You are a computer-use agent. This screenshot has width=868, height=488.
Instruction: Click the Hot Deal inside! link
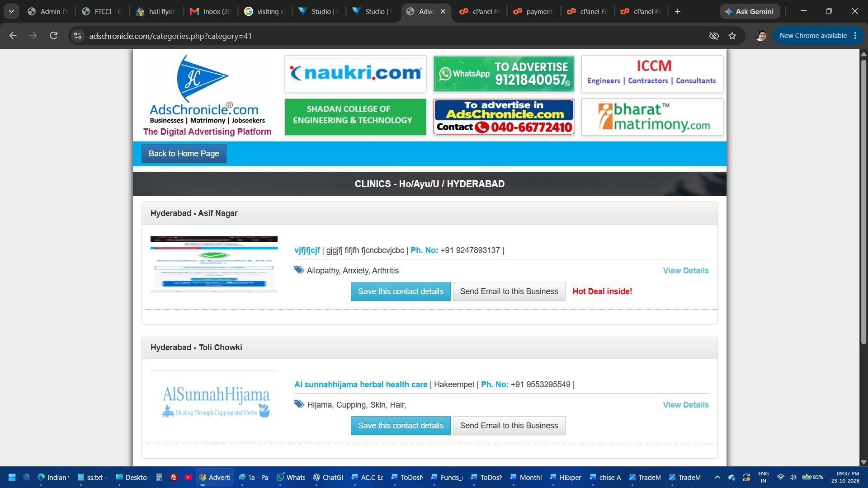(602, 291)
